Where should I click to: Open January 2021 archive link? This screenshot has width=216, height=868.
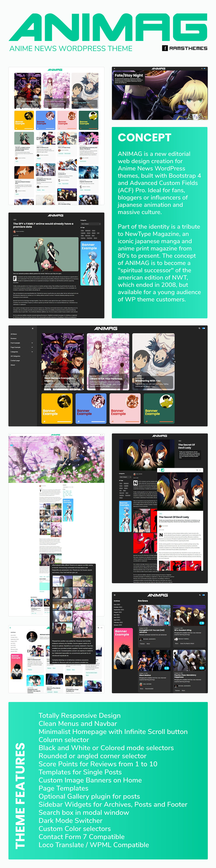coord(118,625)
